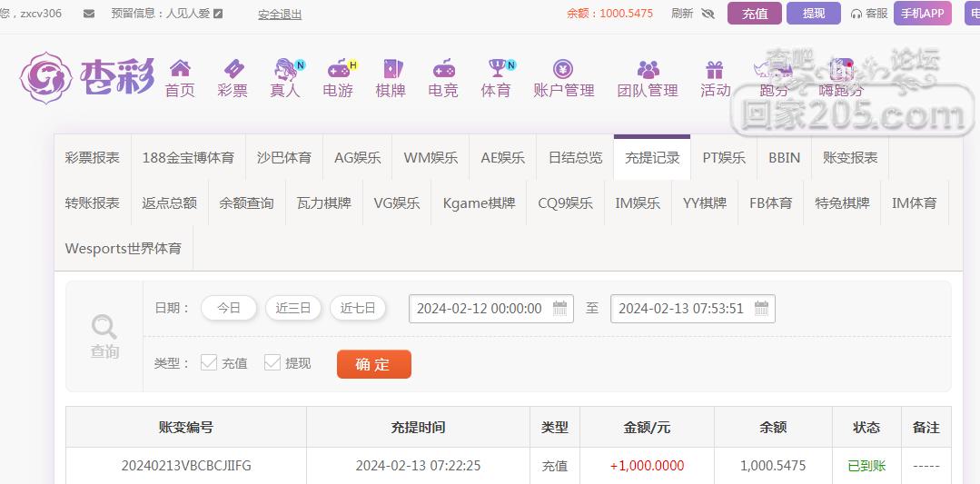Viewport: 980px width, 484px height.
Task: Open the 彩票 lottery ticket icon
Action: click(x=233, y=69)
